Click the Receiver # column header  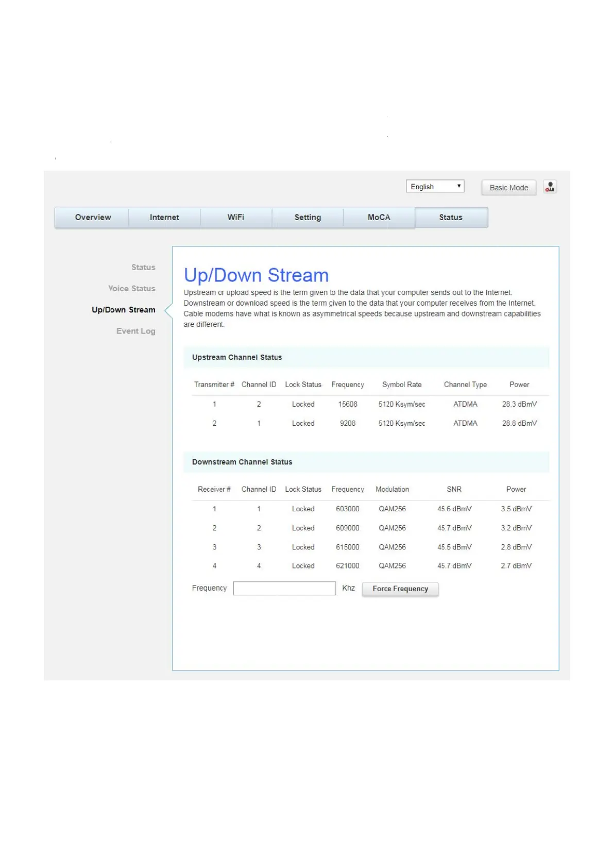click(214, 489)
